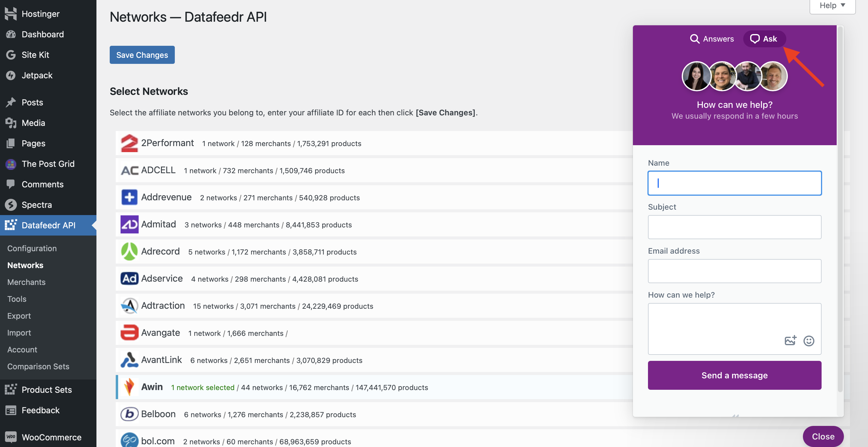Click the Datafeedr API checkered icon
868x447 pixels.
[11, 225]
